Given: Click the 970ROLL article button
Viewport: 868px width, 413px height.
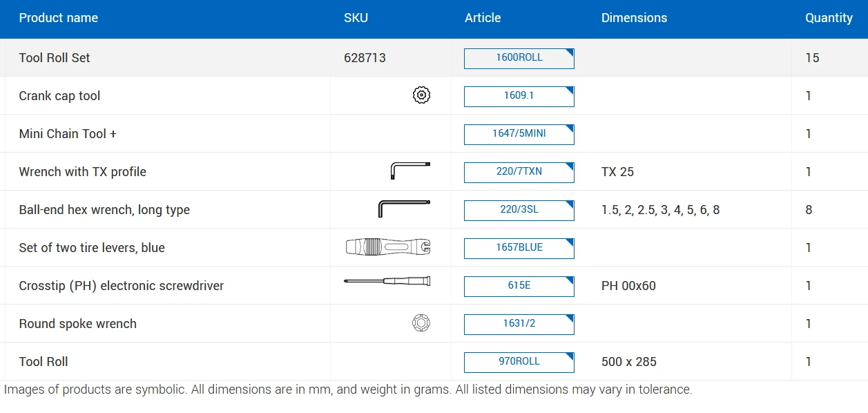Looking at the screenshot, I should point(519,362).
